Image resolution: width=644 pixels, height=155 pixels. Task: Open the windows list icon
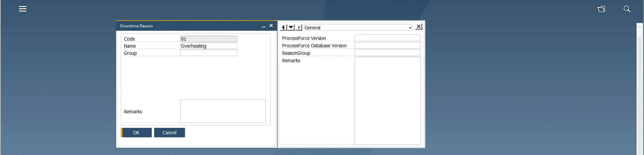tap(601, 9)
